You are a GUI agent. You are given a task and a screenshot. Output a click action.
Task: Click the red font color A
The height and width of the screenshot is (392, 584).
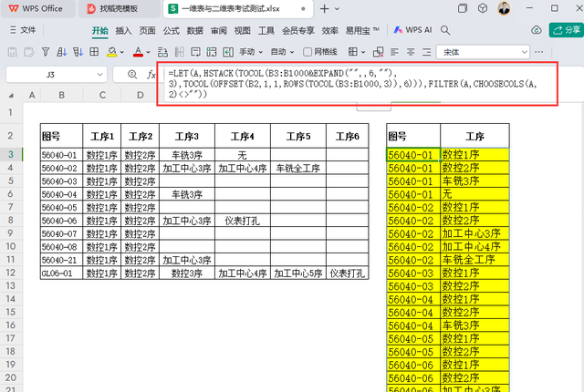[138, 52]
